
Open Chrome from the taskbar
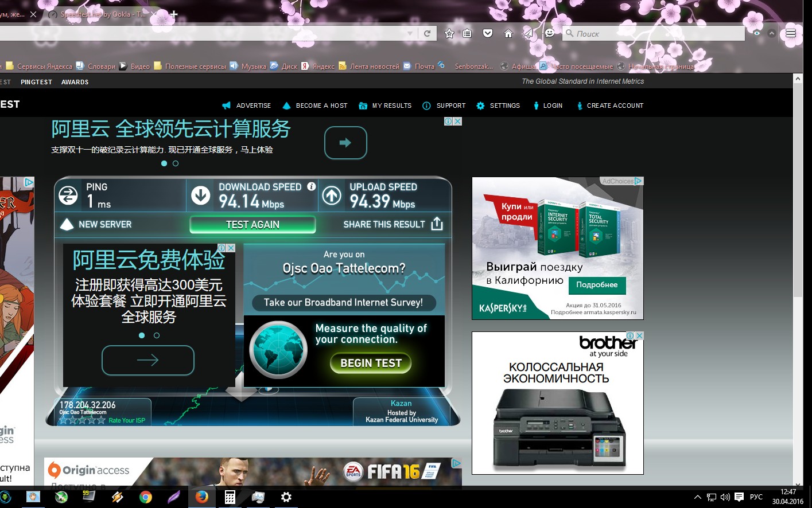(x=146, y=497)
